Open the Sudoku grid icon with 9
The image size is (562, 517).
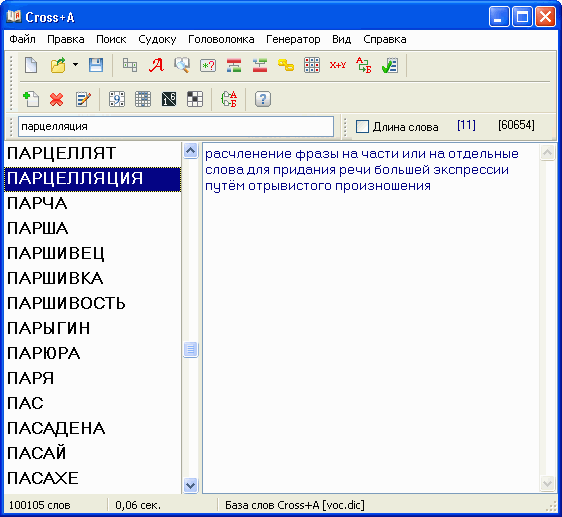point(117,99)
